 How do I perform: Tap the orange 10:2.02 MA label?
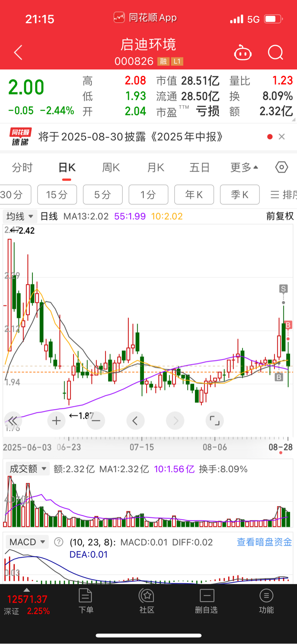point(167,216)
